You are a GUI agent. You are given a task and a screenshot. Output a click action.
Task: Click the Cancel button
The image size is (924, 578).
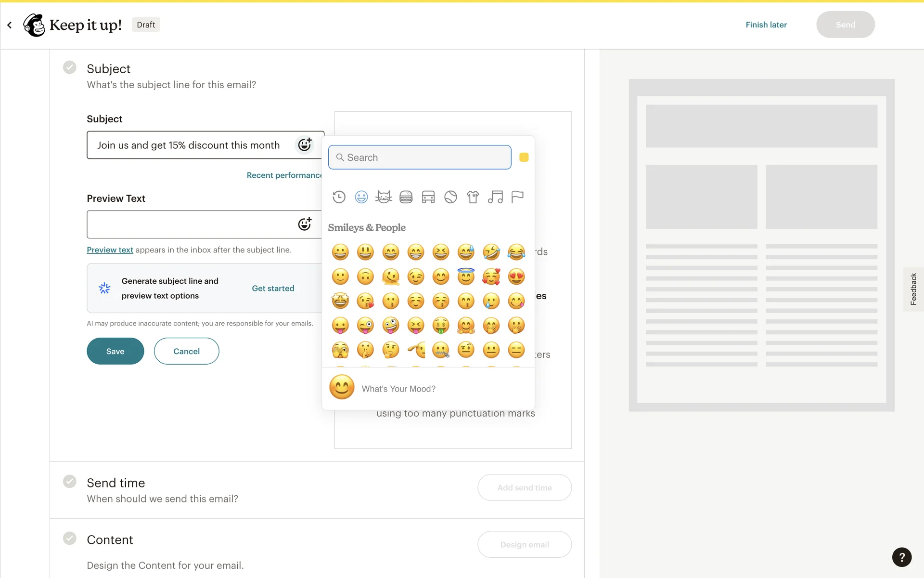(x=186, y=351)
